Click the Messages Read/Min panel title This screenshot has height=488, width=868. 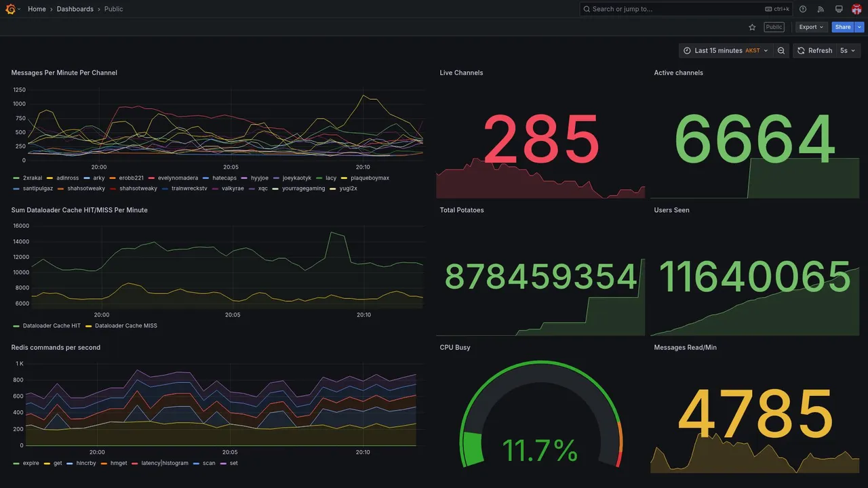click(x=685, y=347)
